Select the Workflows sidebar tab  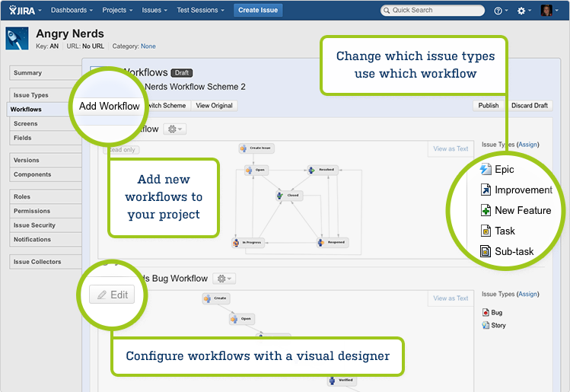40,109
